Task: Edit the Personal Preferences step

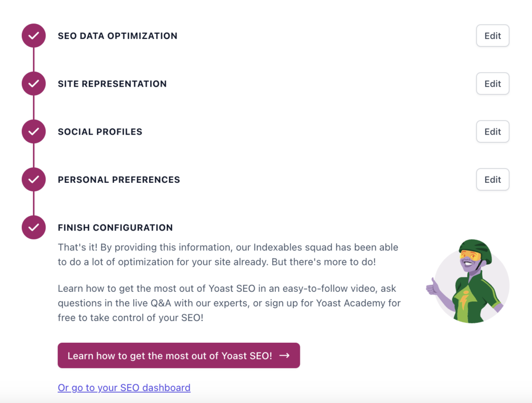Action: click(x=493, y=180)
